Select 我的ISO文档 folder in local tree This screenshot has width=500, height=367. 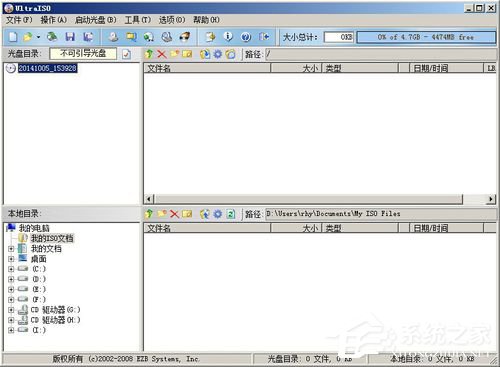52,238
